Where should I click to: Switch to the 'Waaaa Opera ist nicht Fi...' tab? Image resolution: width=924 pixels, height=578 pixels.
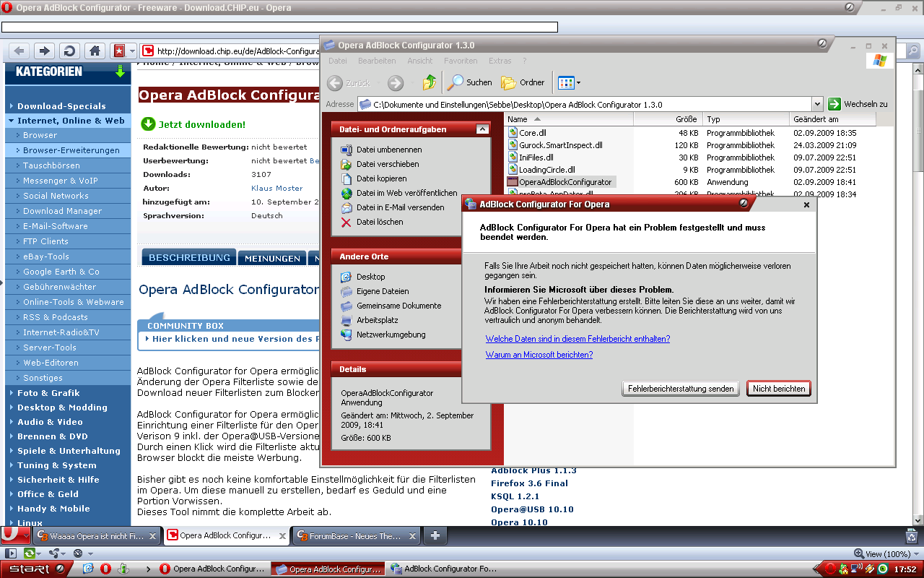(97, 536)
